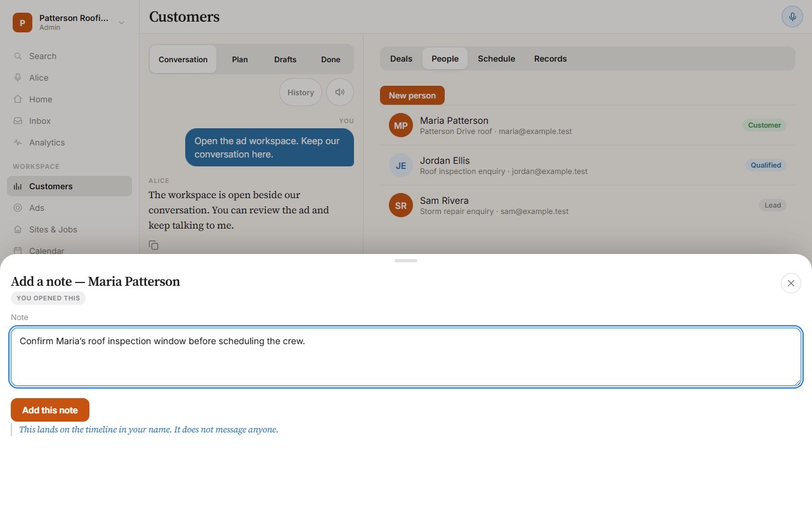The width and height of the screenshot is (812, 508).
Task: Click the blue 'Open the ad workspace' message
Action: [x=270, y=147]
